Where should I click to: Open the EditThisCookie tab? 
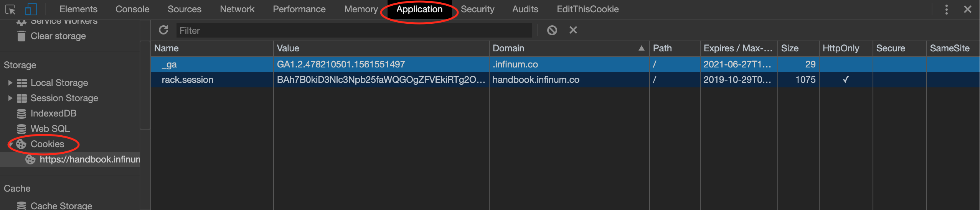(587, 9)
